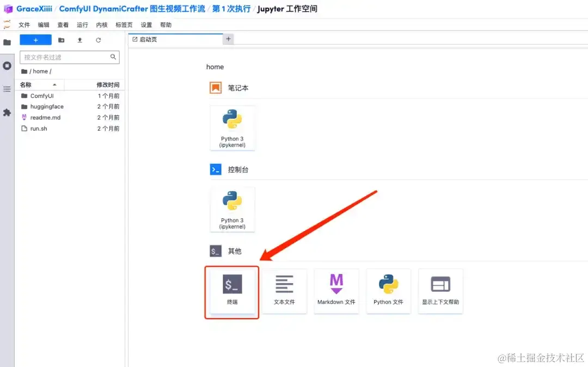Viewport: 588px width, 367px height.
Task: Open 显示上下文帮助 launcher
Action: 440,291
